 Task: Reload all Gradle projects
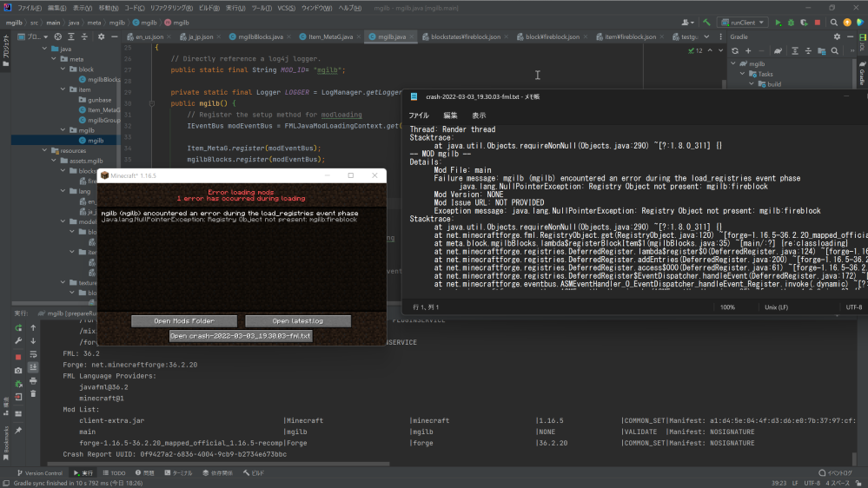pos(735,51)
